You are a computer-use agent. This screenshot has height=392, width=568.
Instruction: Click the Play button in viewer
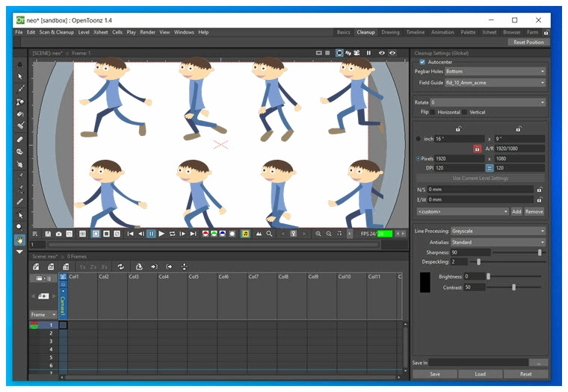pos(161,234)
